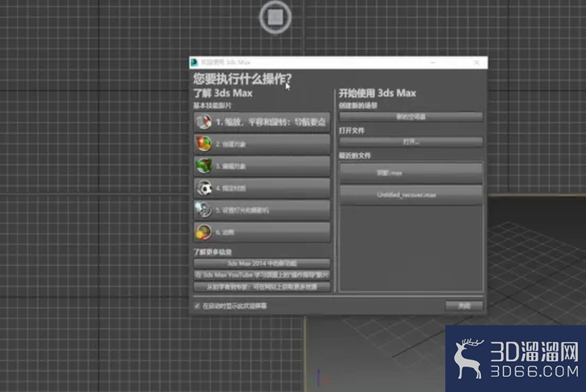This screenshot has width=586, height=392.
Task: Open the 3ds Max YouTube learning channel link
Action: pos(262,275)
